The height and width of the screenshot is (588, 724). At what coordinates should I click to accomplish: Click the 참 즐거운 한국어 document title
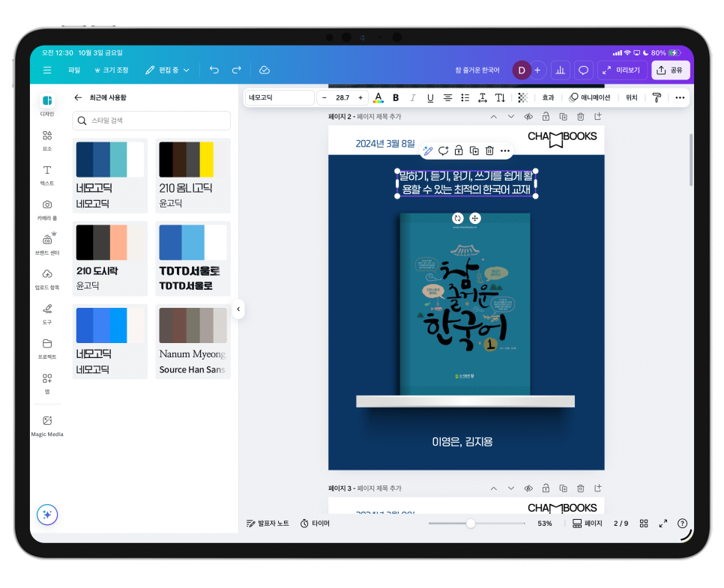point(477,70)
